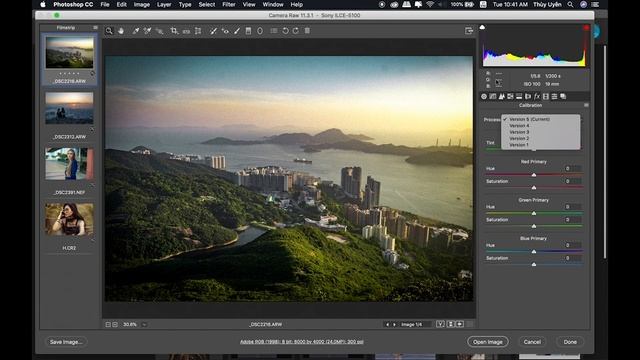
Task: Open the Tone Curve panel tab
Action: pyautogui.click(x=493, y=96)
